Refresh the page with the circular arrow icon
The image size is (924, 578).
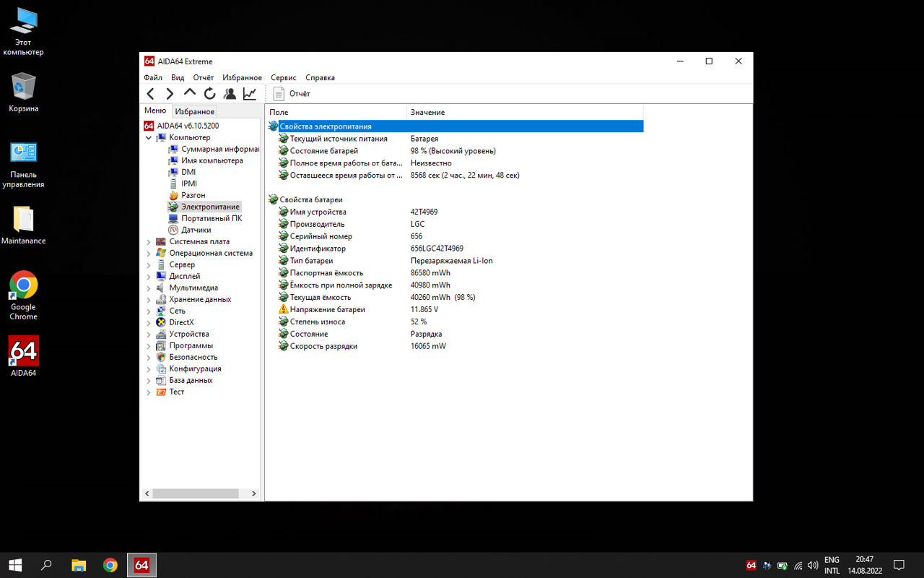pyautogui.click(x=210, y=93)
